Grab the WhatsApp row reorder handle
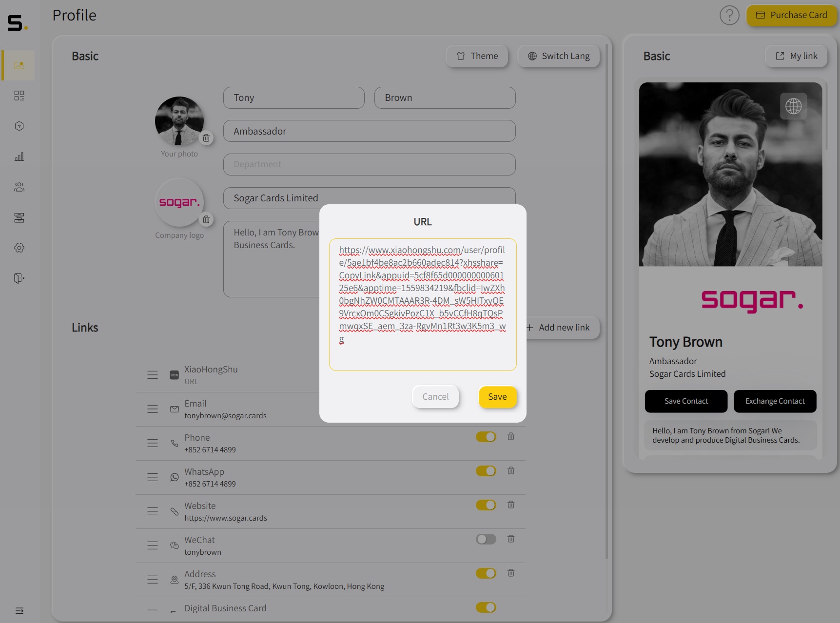Image resolution: width=840 pixels, height=623 pixels. pos(153,477)
